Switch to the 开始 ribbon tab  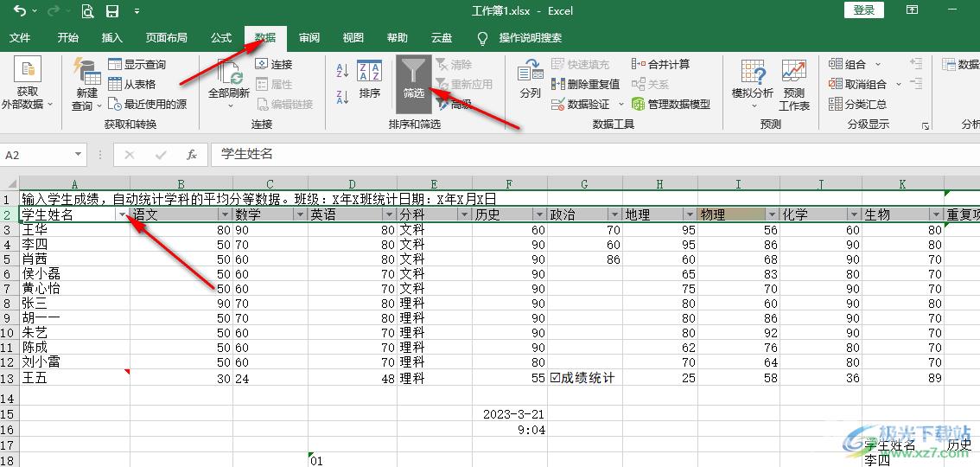(68, 38)
